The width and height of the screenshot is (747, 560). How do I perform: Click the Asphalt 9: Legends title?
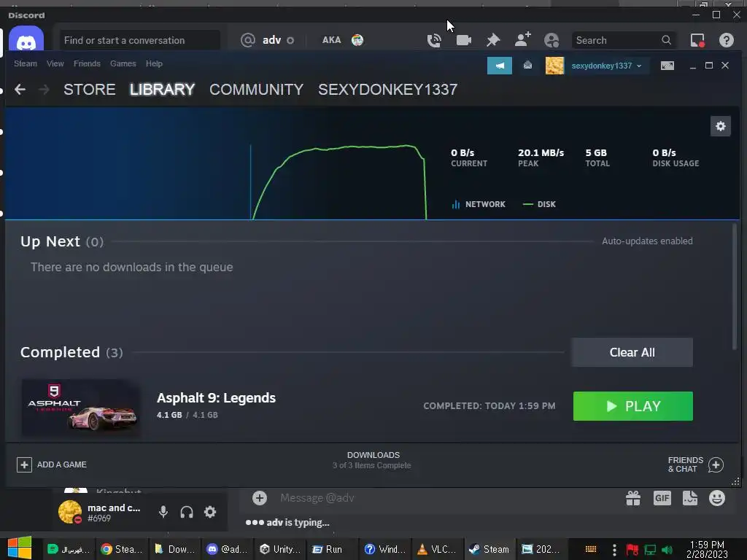point(216,398)
